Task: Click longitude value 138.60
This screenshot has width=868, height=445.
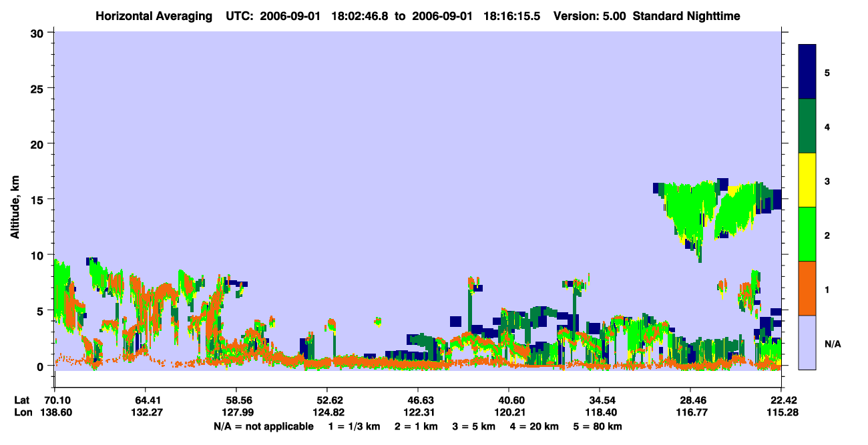Action: tap(55, 412)
